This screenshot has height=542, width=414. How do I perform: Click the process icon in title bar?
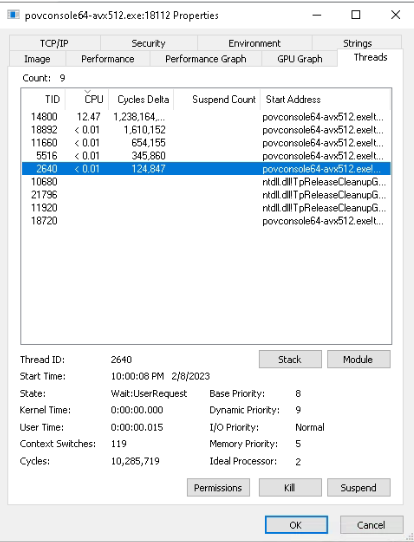pyautogui.click(x=13, y=15)
